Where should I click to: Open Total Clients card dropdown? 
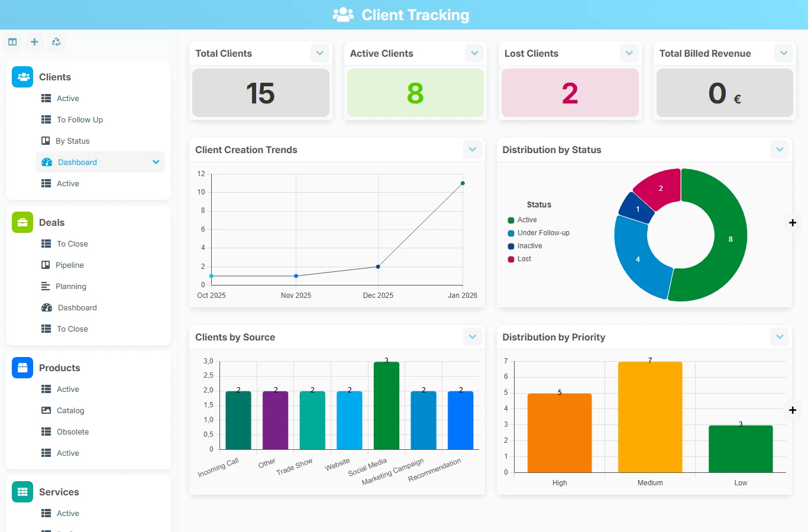(x=320, y=53)
